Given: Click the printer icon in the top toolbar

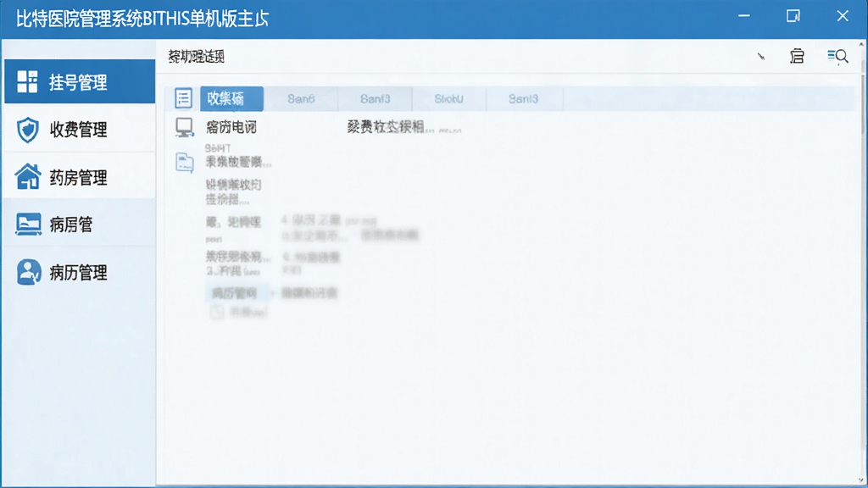Looking at the screenshot, I should 797,56.
